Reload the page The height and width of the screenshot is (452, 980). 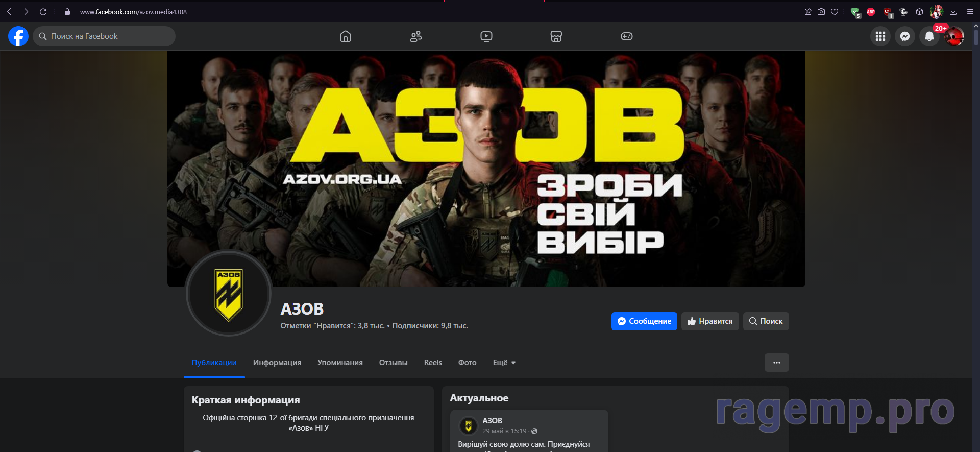(43, 12)
